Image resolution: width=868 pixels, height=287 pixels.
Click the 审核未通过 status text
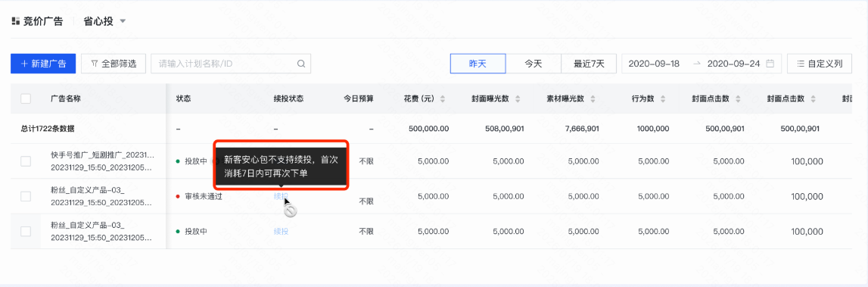click(x=203, y=196)
